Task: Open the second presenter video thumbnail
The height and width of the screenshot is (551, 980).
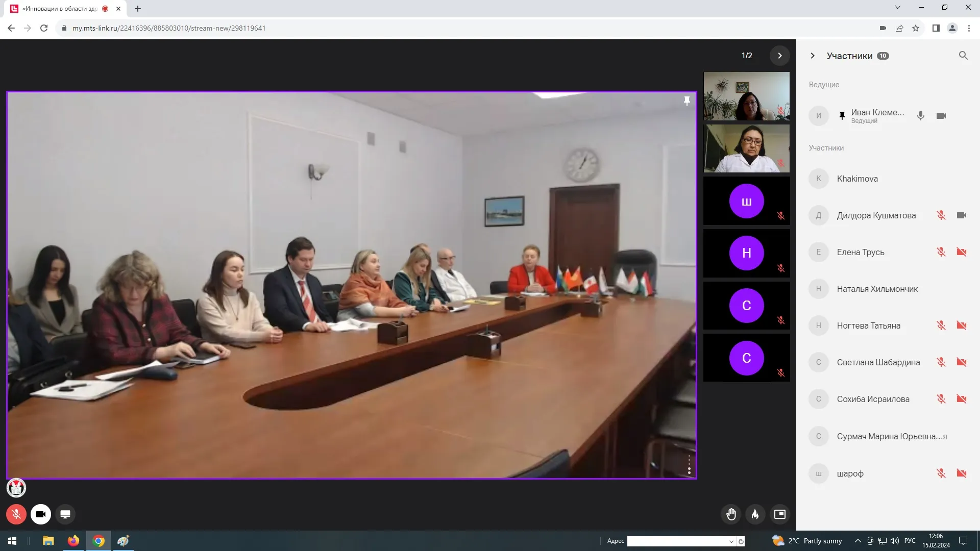Action: (746, 148)
